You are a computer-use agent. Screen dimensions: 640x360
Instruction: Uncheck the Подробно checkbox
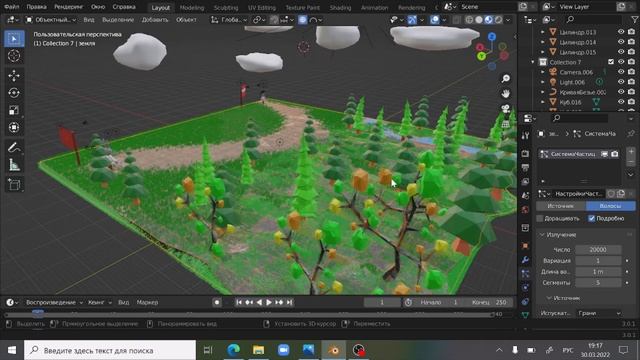coord(591,218)
